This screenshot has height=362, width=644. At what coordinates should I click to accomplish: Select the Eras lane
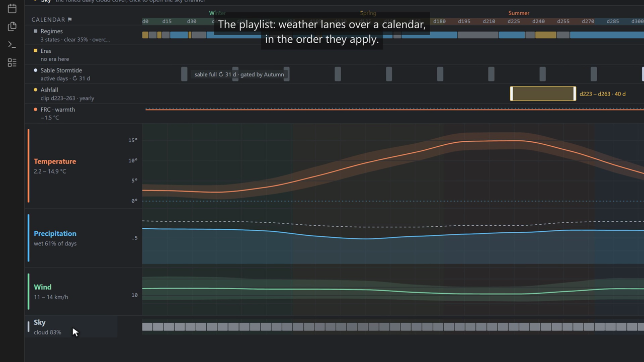83,55
